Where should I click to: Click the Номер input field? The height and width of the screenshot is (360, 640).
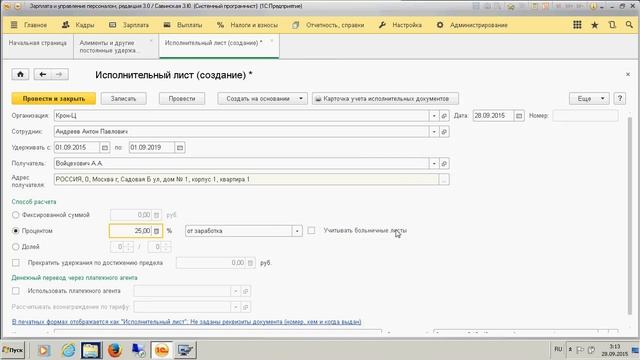[585, 116]
